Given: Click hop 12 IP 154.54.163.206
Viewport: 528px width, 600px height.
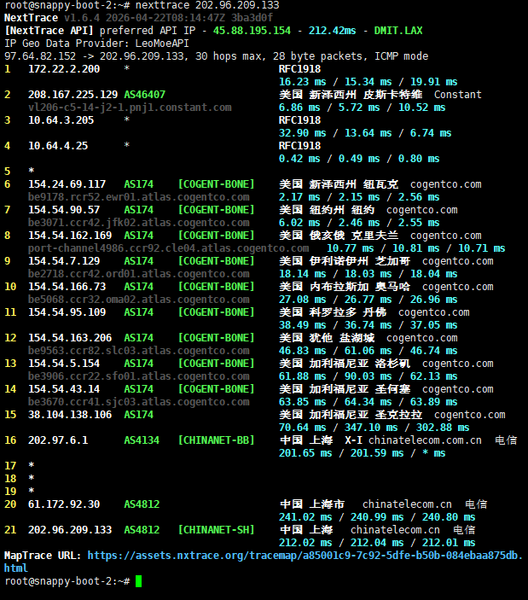Looking at the screenshot, I should click(x=70, y=338).
